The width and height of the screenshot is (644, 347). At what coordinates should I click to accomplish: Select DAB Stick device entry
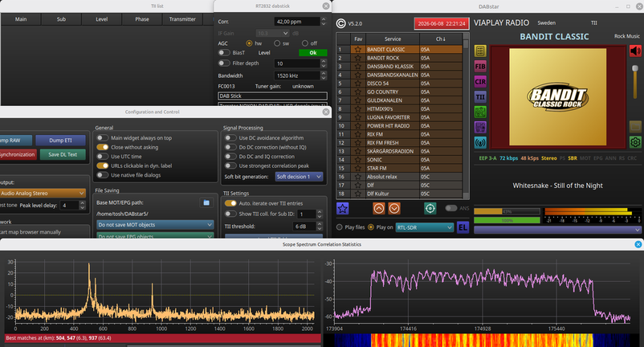(x=272, y=96)
